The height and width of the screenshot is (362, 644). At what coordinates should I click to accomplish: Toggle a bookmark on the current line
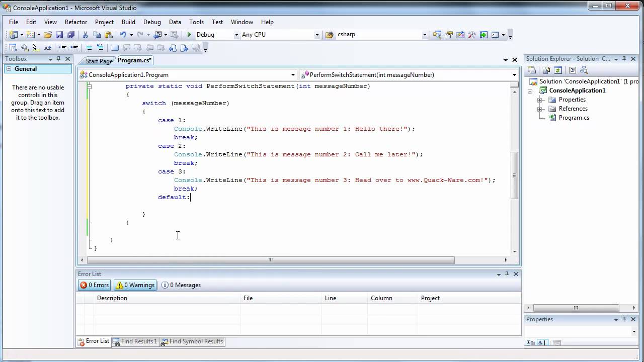click(115, 48)
